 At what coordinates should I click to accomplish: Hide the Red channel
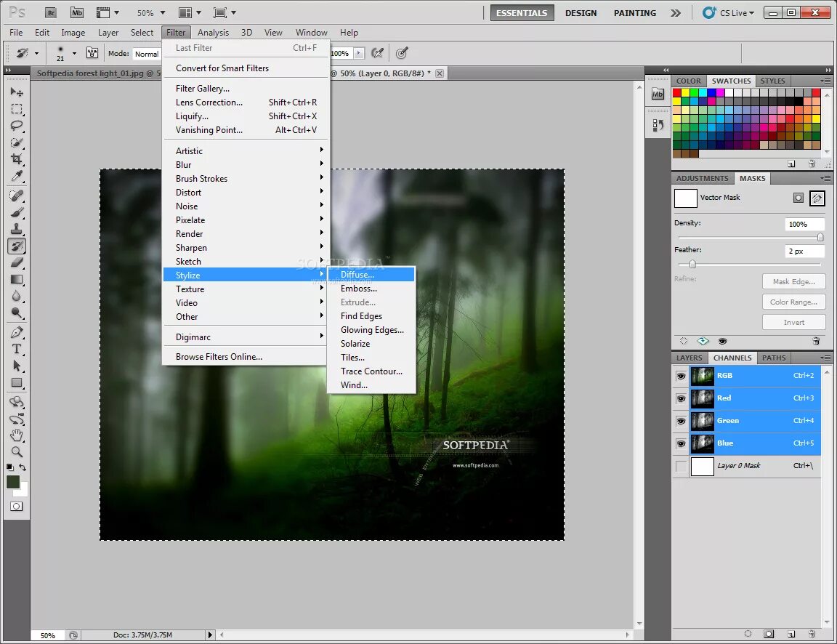[x=681, y=398]
